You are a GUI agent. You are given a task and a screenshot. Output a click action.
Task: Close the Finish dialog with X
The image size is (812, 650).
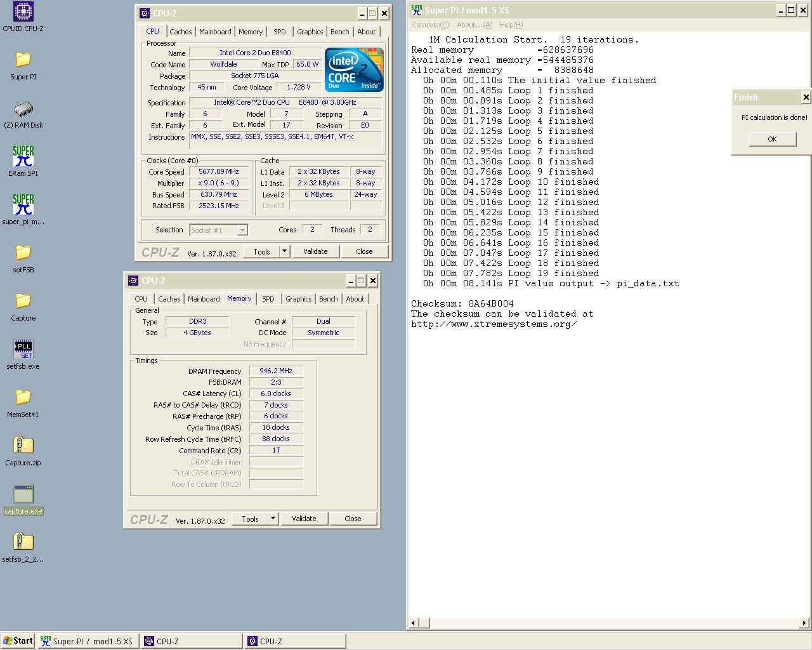click(806, 97)
